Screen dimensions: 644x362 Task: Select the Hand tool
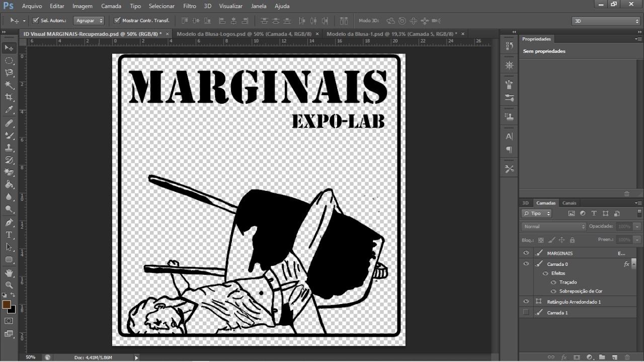9,273
